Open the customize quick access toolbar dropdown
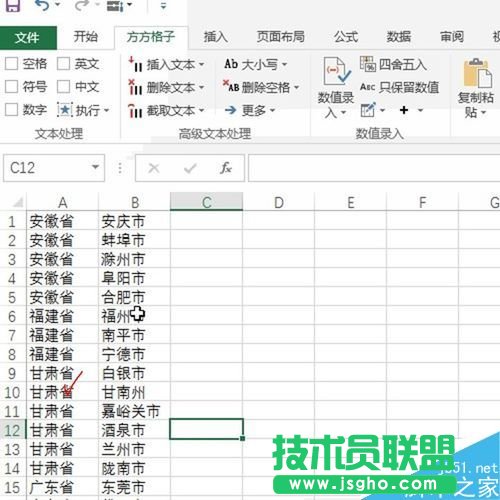 tap(163, 5)
